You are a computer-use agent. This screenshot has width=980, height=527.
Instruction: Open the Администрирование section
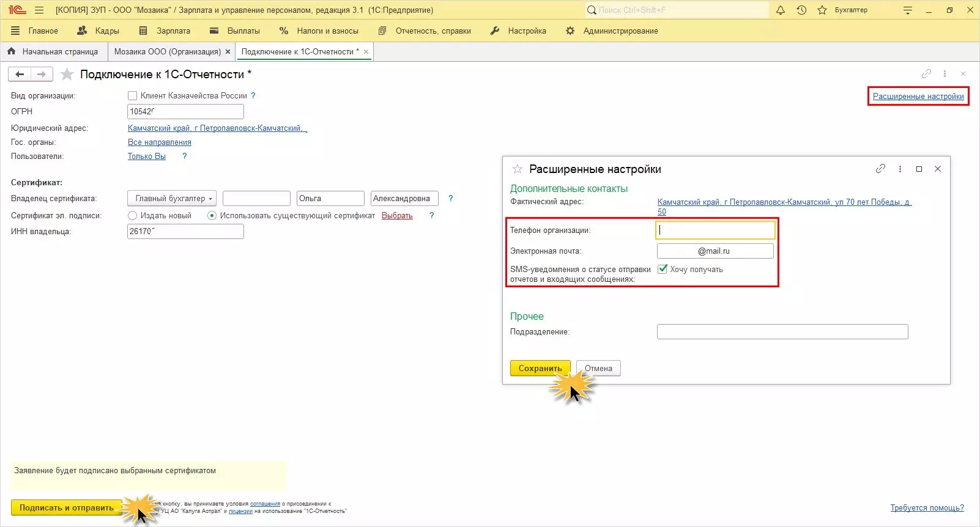[612, 31]
